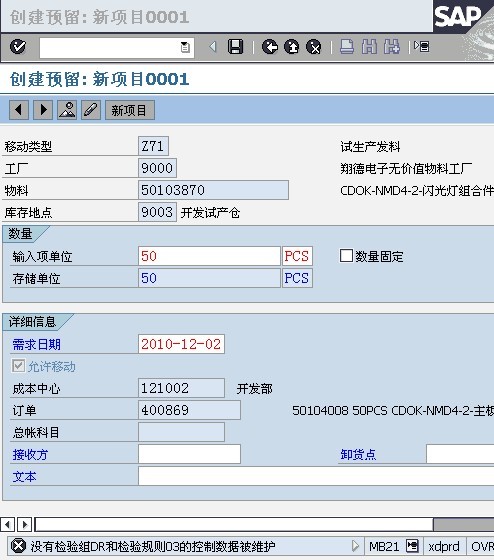Click the horizontal scrollbar track
Viewport: 494px width, 560px height.
[x=464, y=524]
